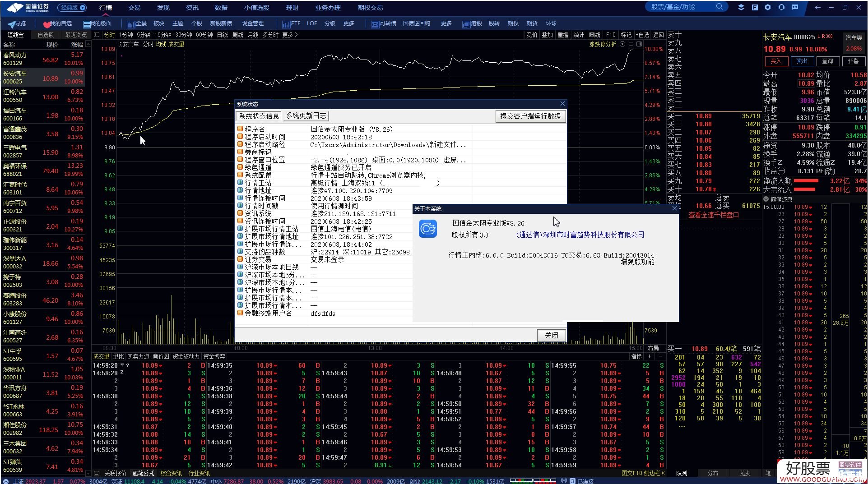Screen dimensions: 868x484
Task: Switch to the 交易 top menu
Action: pos(134,8)
